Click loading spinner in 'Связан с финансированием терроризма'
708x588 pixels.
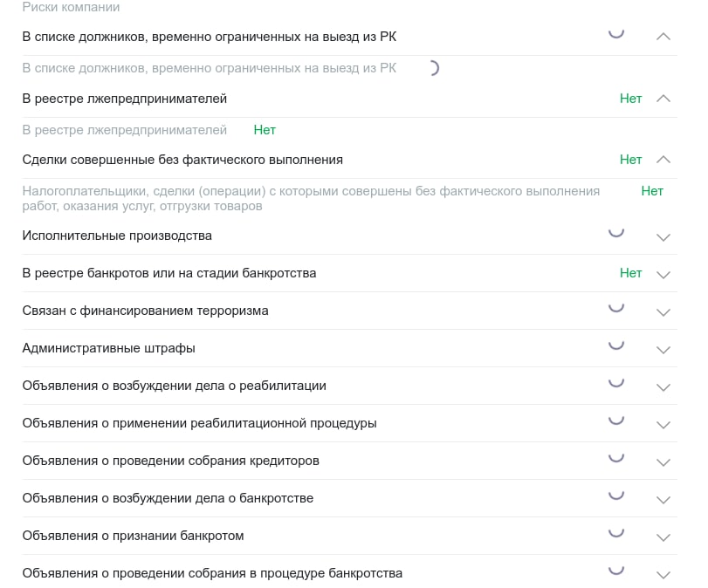[x=616, y=308]
